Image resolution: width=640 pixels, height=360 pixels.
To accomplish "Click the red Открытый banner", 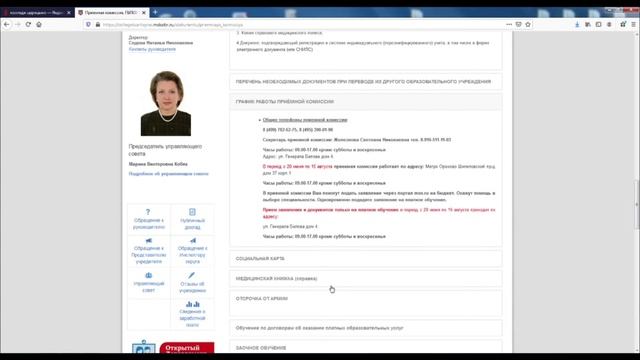I will (x=187, y=348).
